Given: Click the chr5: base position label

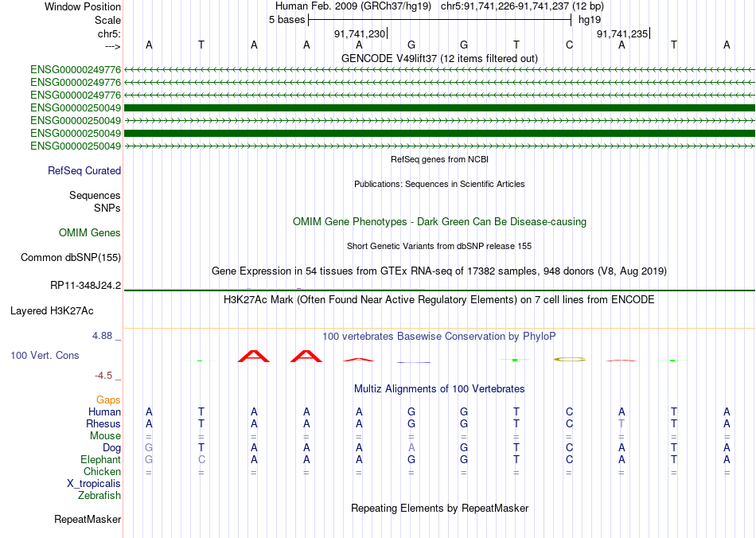Looking at the screenshot, I should point(109,33).
